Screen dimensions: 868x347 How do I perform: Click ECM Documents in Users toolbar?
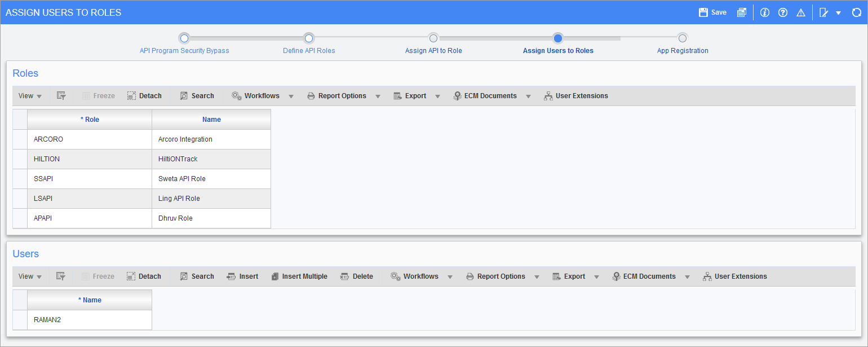point(644,276)
